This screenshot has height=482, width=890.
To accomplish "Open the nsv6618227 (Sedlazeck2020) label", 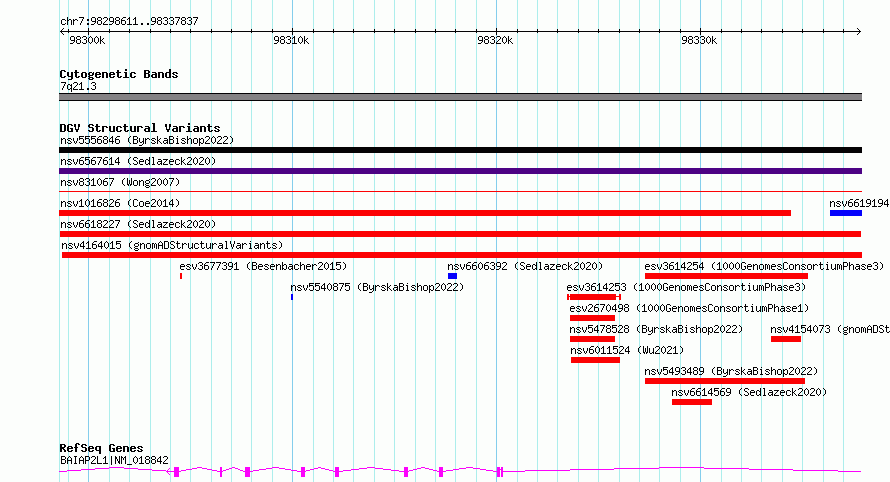I will (x=138, y=224).
